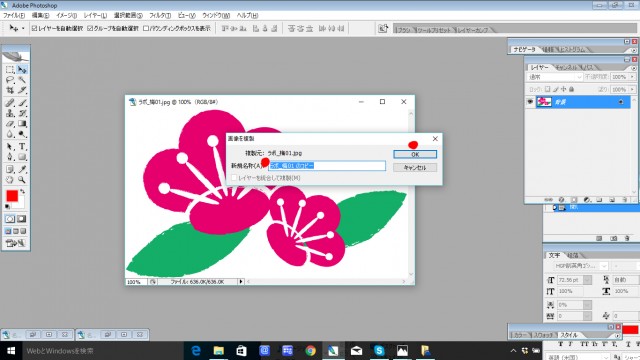Open the Edit menu
The height and width of the screenshot is (360, 640).
coord(40,16)
